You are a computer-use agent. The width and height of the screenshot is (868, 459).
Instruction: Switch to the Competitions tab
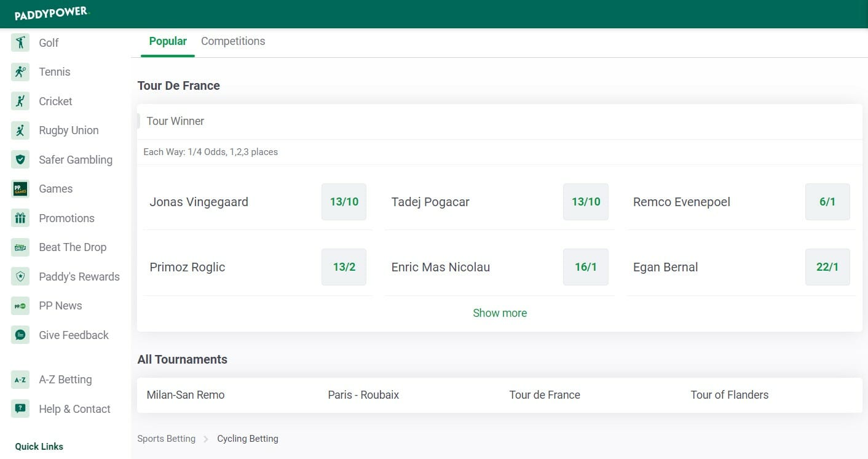[233, 41]
